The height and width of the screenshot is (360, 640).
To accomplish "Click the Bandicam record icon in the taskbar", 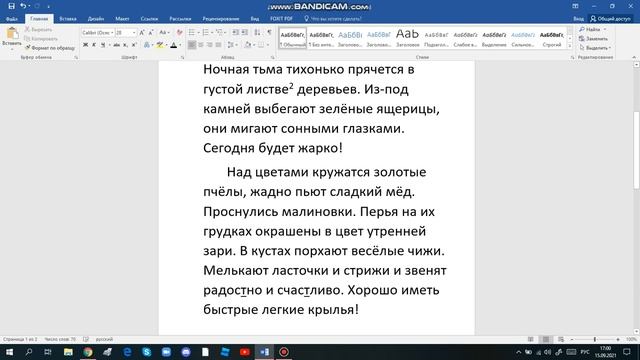I will click(284, 352).
